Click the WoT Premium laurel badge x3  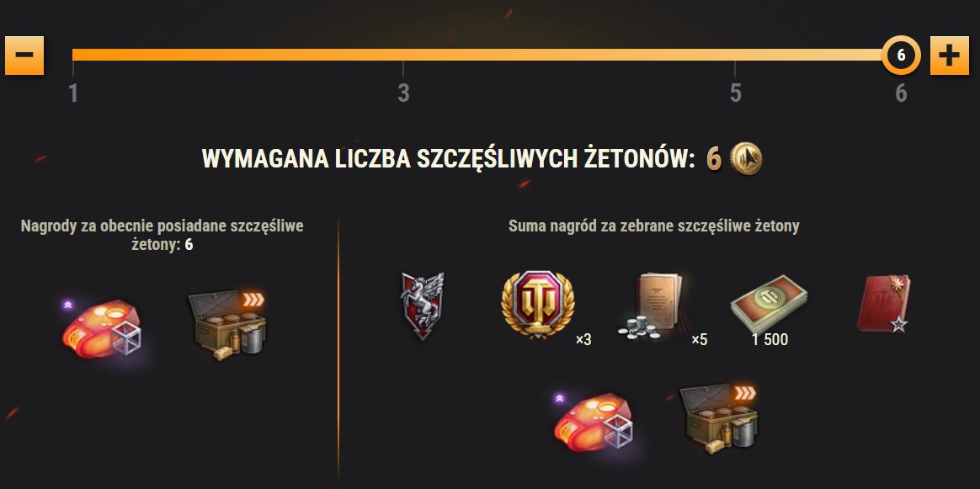pos(537,305)
